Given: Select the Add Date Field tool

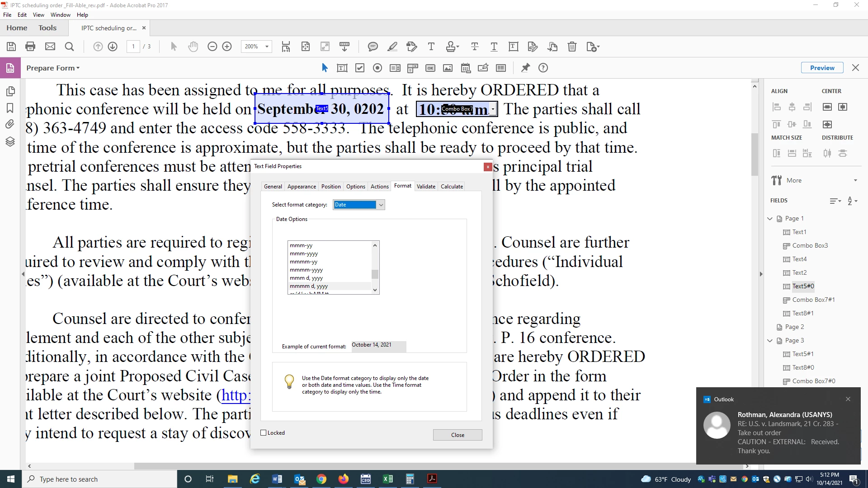Looking at the screenshot, I should 466,68.
